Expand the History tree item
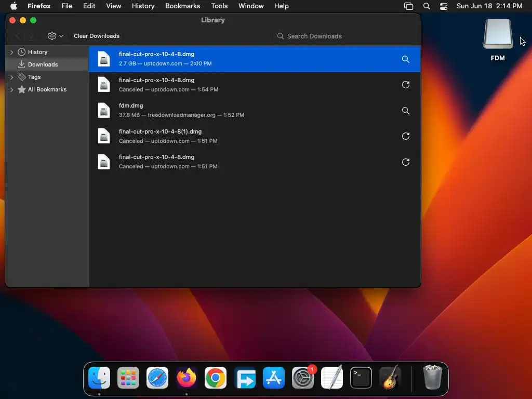This screenshot has height=399, width=532. 11,52
